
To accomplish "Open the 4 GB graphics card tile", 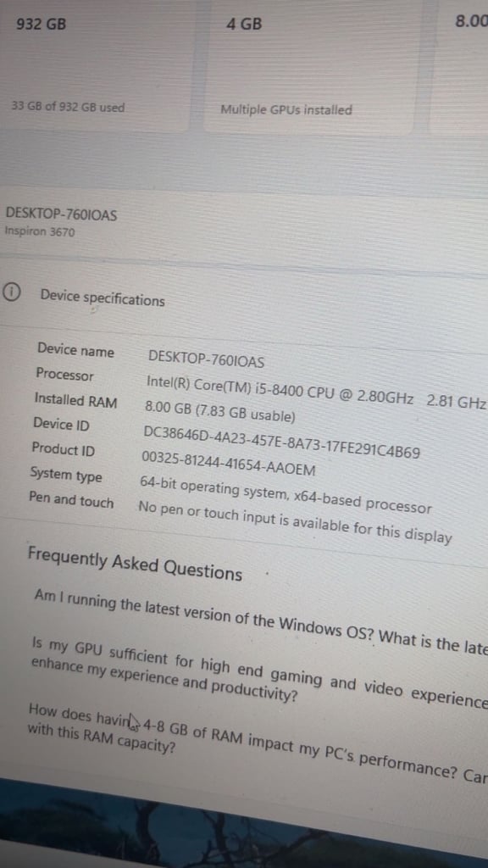I will 308,66.
